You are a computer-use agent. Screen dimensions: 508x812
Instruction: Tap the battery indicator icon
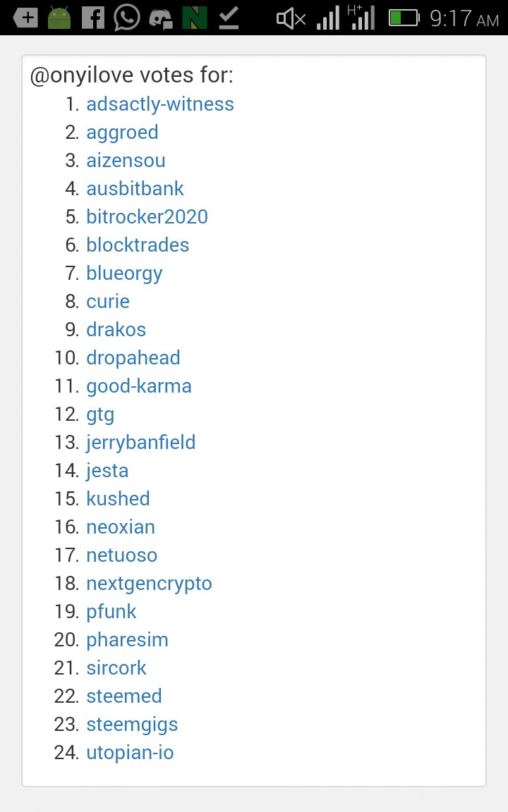pyautogui.click(x=404, y=18)
